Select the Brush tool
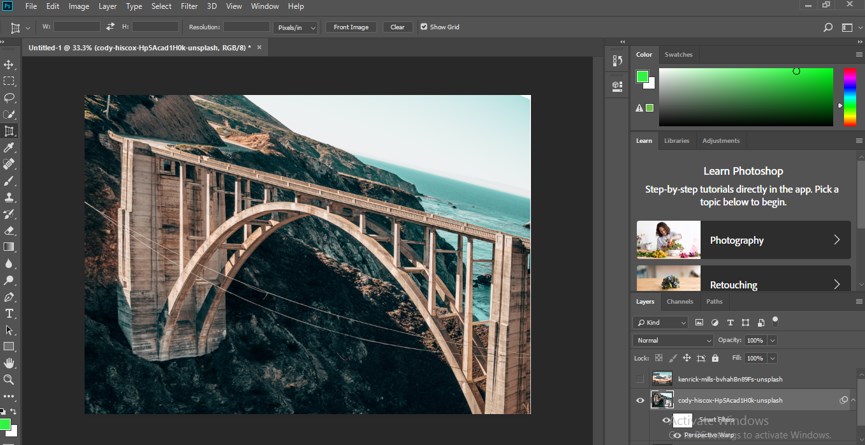 [9, 181]
